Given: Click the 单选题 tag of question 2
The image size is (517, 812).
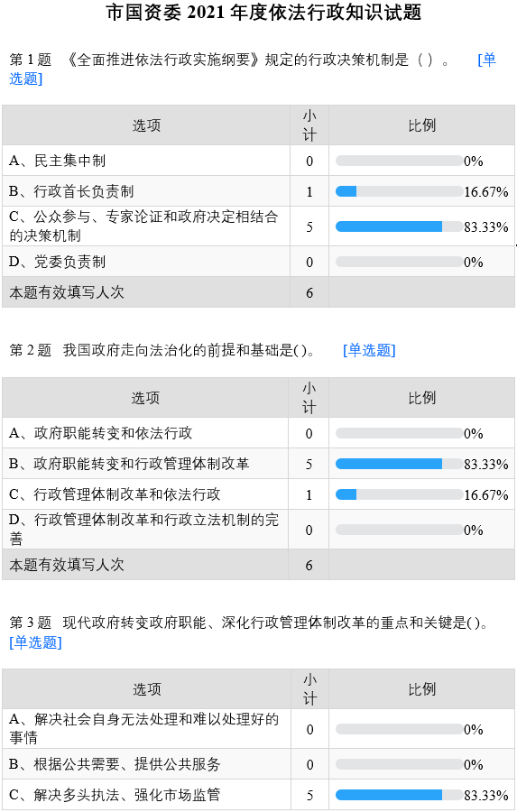Looking at the screenshot, I should tap(369, 351).
